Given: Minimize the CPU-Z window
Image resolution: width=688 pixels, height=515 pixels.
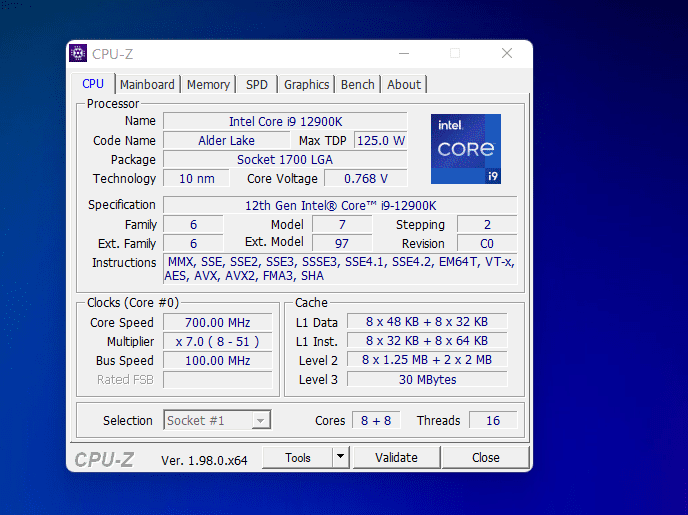Looking at the screenshot, I should (404, 54).
